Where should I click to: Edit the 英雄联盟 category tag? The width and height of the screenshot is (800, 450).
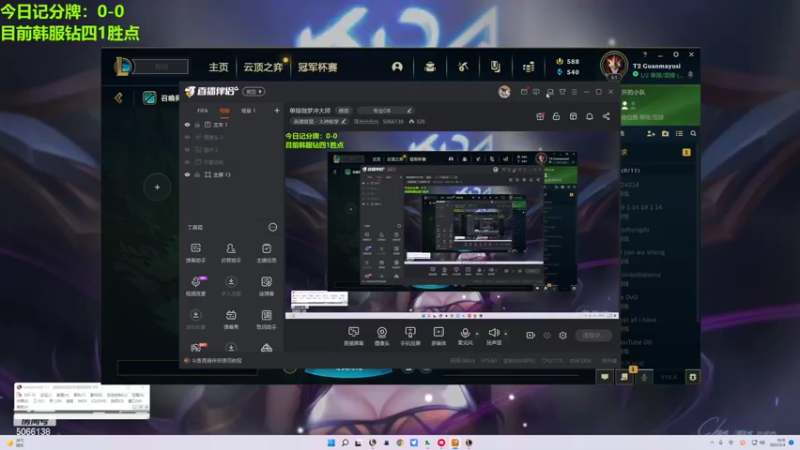pos(319,121)
